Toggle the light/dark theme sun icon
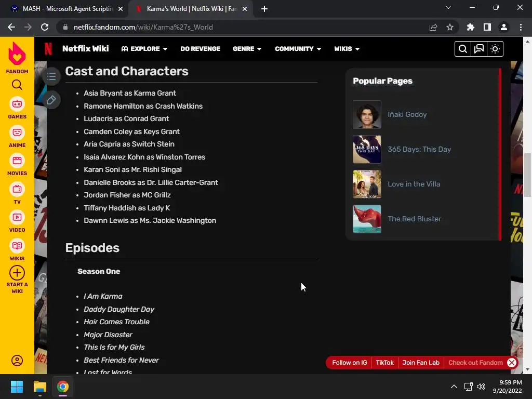The height and width of the screenshot is (399, 532). point(495,49)
